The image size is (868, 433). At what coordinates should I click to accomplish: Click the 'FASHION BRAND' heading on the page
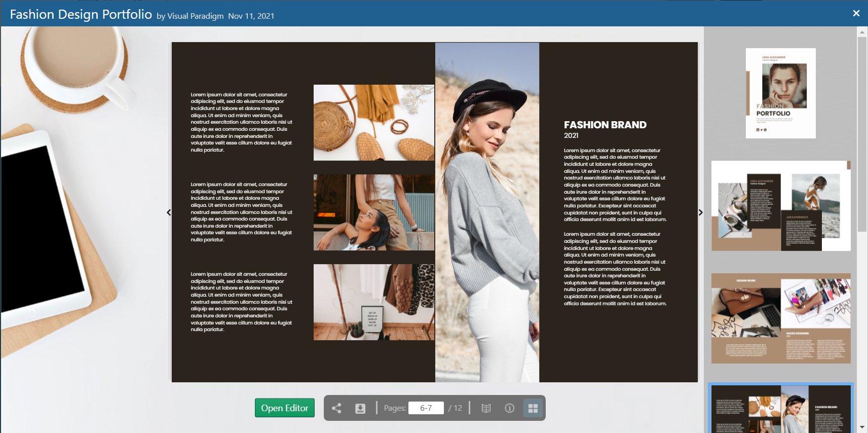[605, 125]
